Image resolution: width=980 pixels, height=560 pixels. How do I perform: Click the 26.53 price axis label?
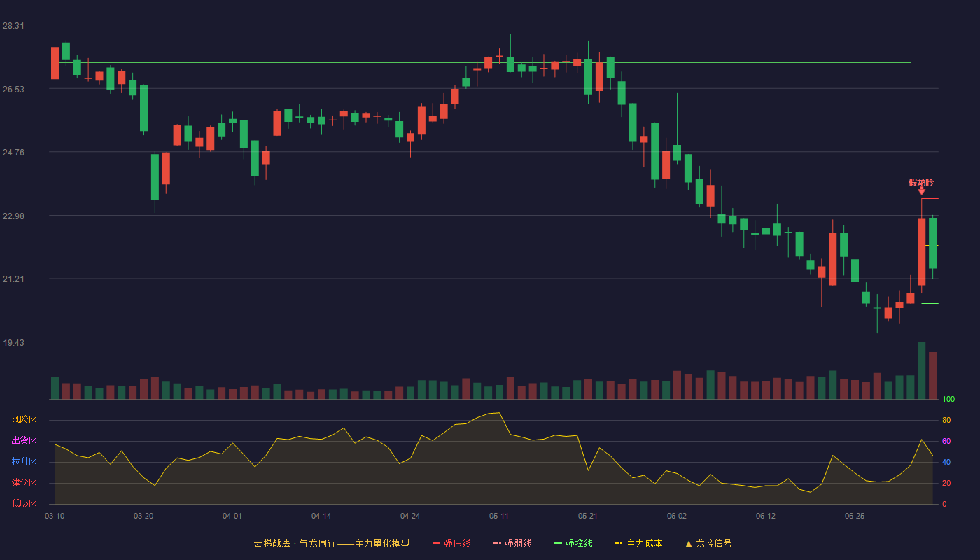[x=13, y=89]
